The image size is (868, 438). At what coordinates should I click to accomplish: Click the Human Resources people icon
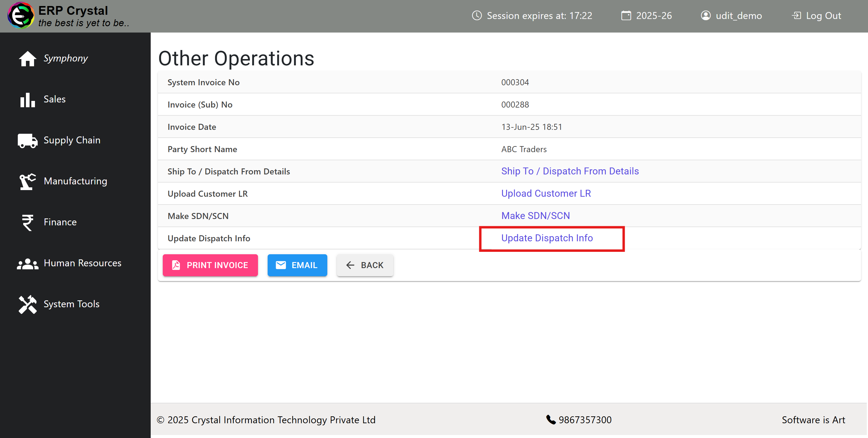click(28, 264)
